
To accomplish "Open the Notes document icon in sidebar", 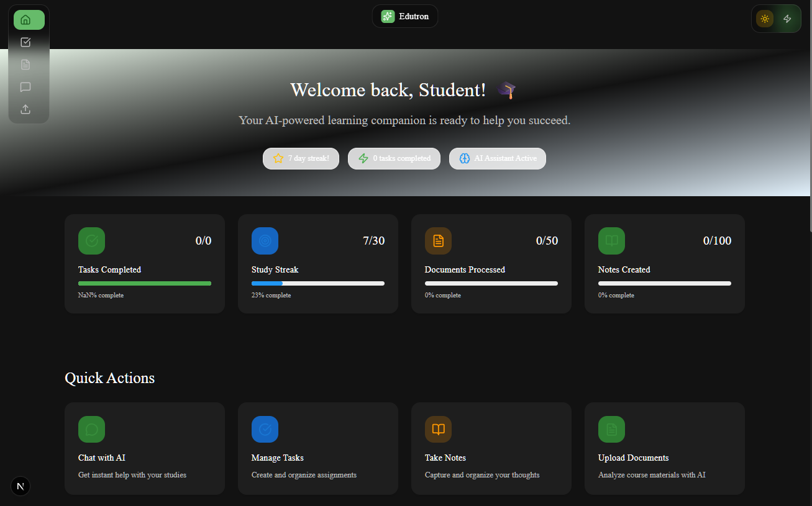I will (x=25, y=65).
